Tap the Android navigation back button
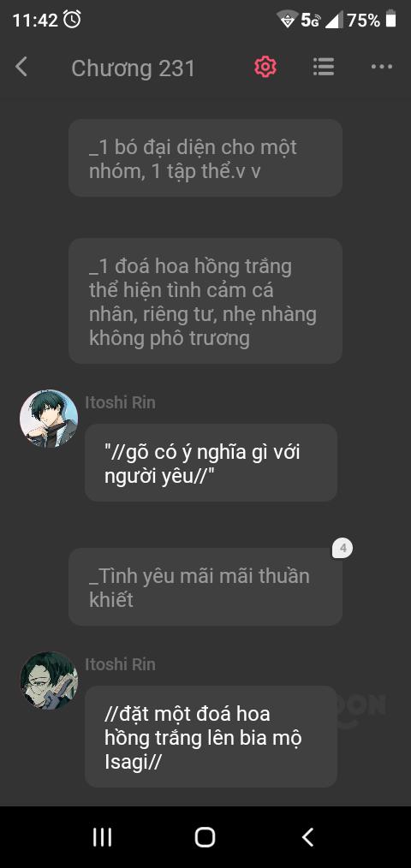This screenshot has width=411, height=868. [308, 837]
